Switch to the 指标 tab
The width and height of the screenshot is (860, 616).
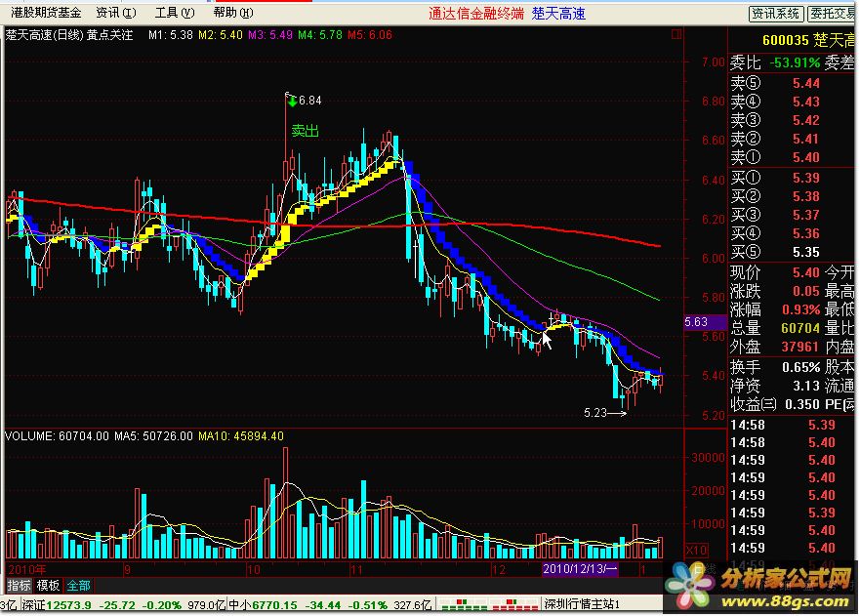click(20, 586)
